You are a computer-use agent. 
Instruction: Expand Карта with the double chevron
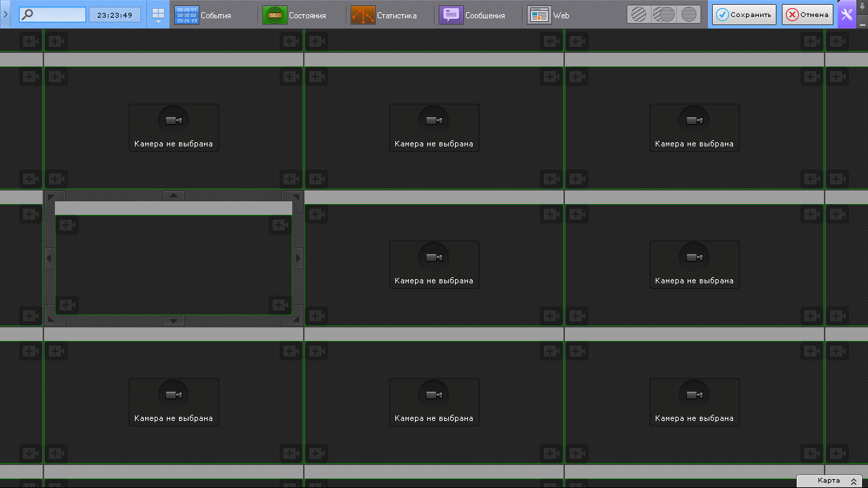(854, 481)
